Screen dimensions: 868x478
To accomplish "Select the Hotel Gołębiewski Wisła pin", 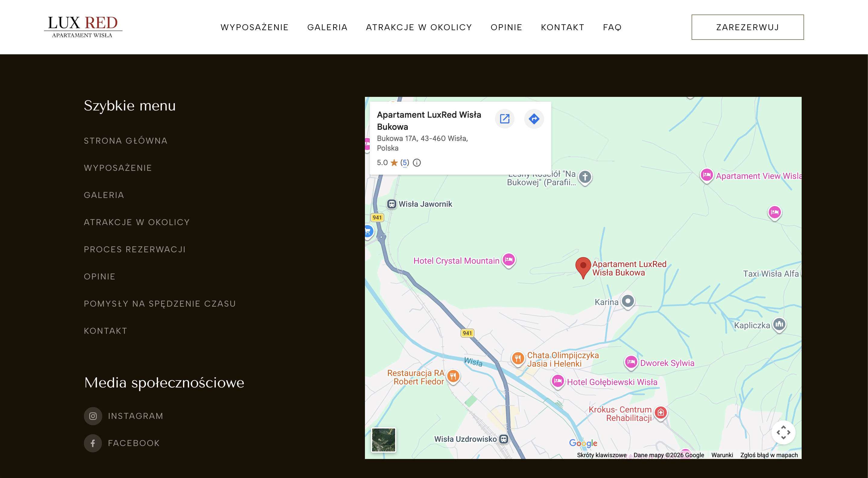I will (558, 381).
